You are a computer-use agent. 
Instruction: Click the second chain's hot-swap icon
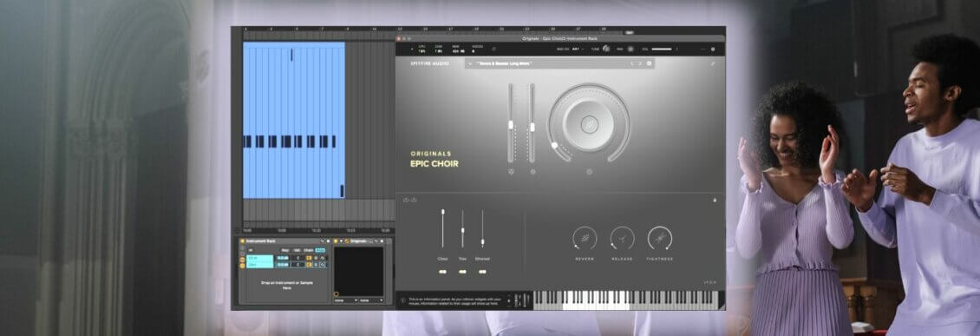click(x=323, y=265)
